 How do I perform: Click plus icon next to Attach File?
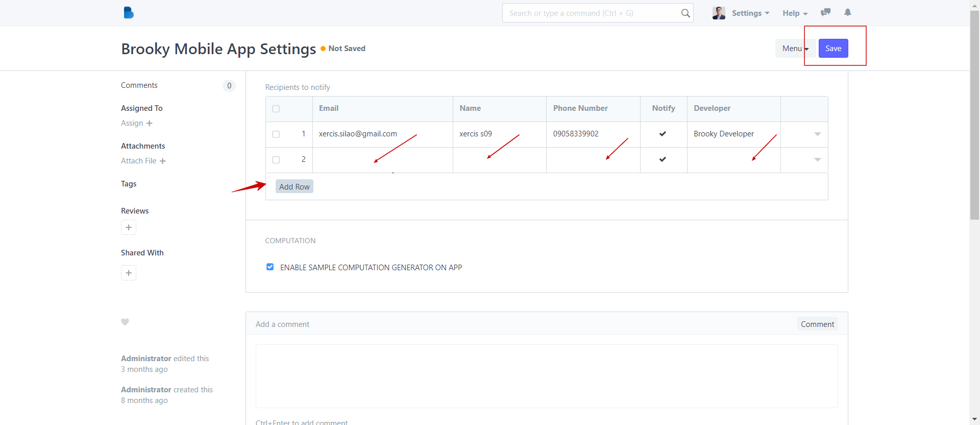click(x=163, y=161)
